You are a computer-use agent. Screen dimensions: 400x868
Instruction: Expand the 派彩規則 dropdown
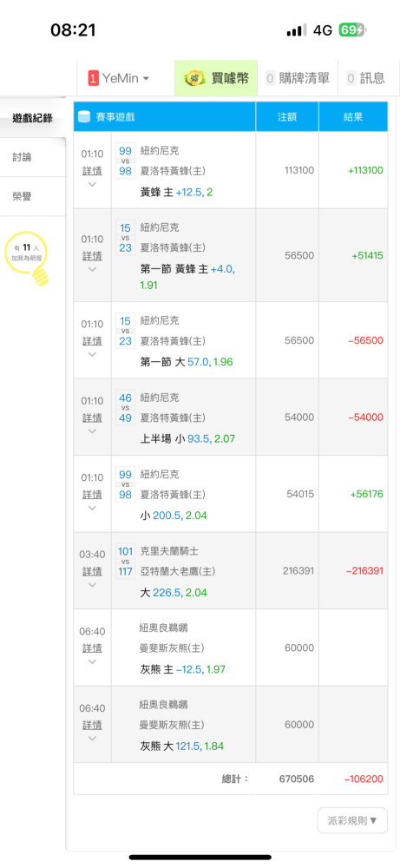tap(352, 820)
